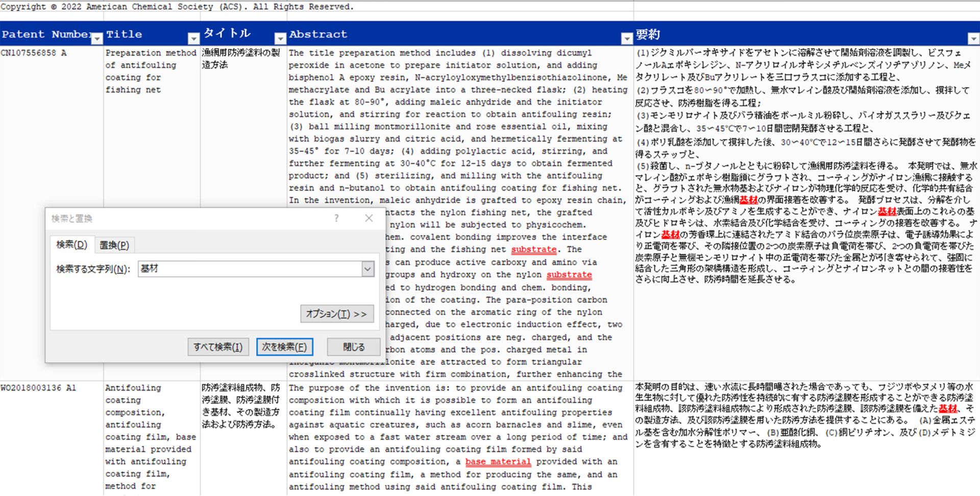Image resolution: width=980 pixels, height=496 pixels.
Task: Expand the search string history dropdown
Action: point(367,269)
